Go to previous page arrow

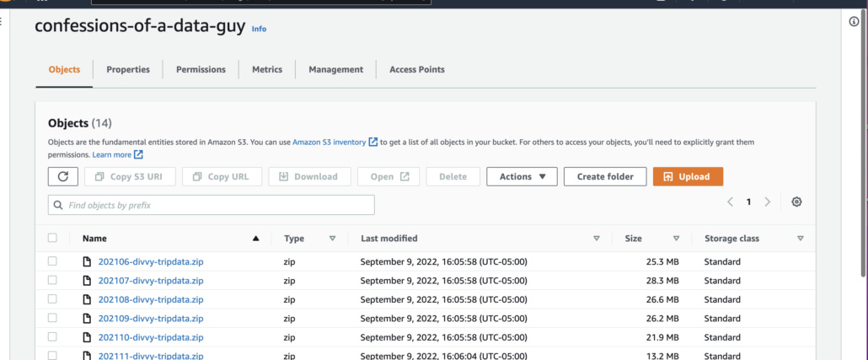[730, 202]
